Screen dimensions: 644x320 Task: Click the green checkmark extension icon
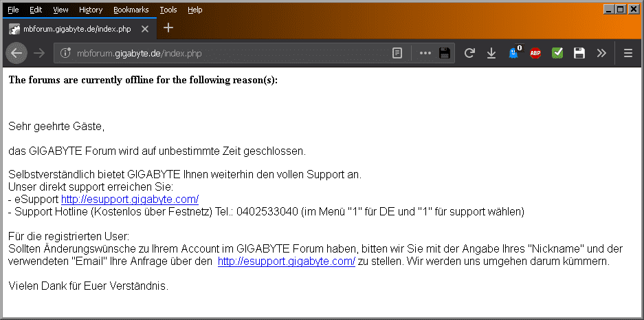coord(557,53)
